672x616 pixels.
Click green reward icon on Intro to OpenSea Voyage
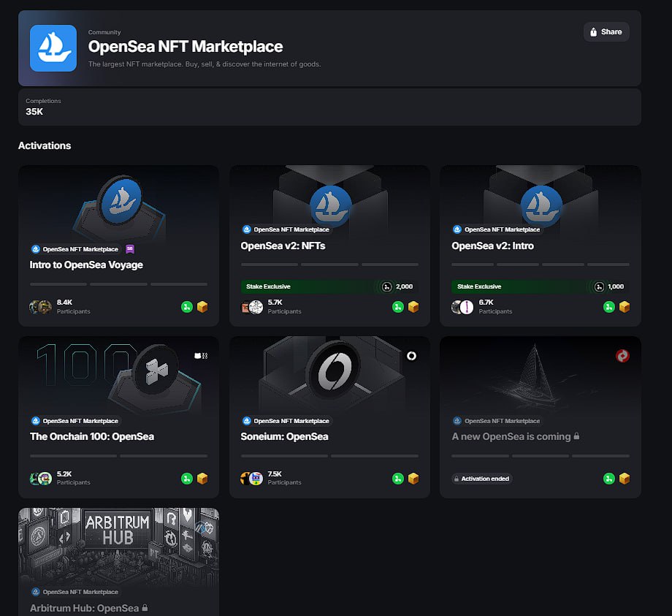click(x=187, y=307)
